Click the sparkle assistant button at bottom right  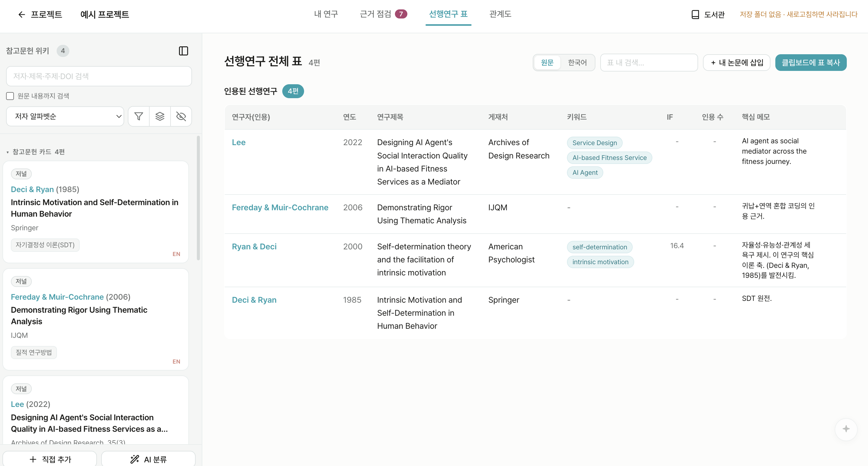pos(846,429)
